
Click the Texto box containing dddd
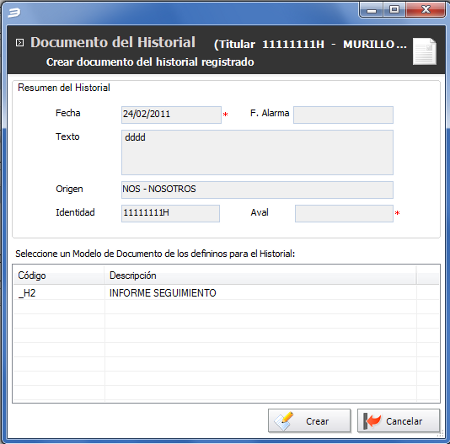[257, 152]
